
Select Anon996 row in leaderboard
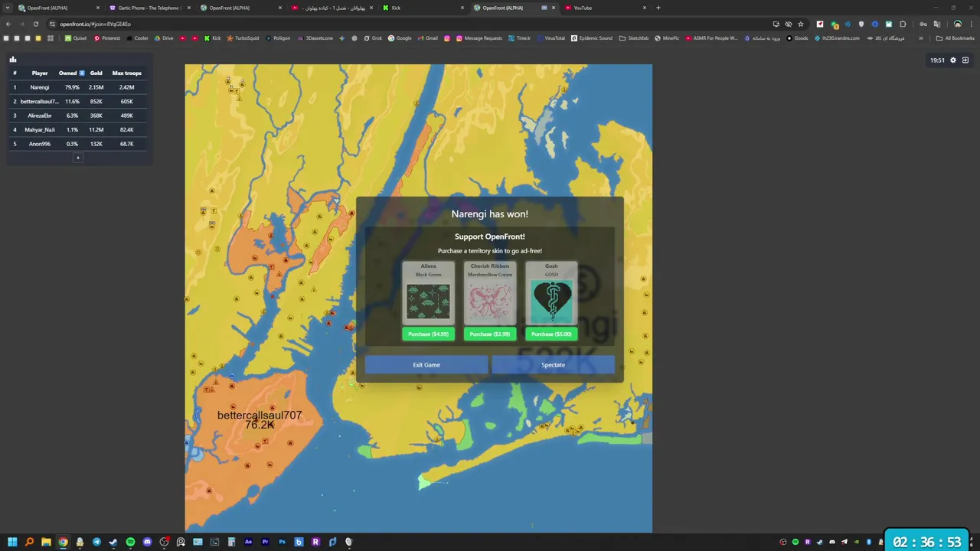click(77, 144)
